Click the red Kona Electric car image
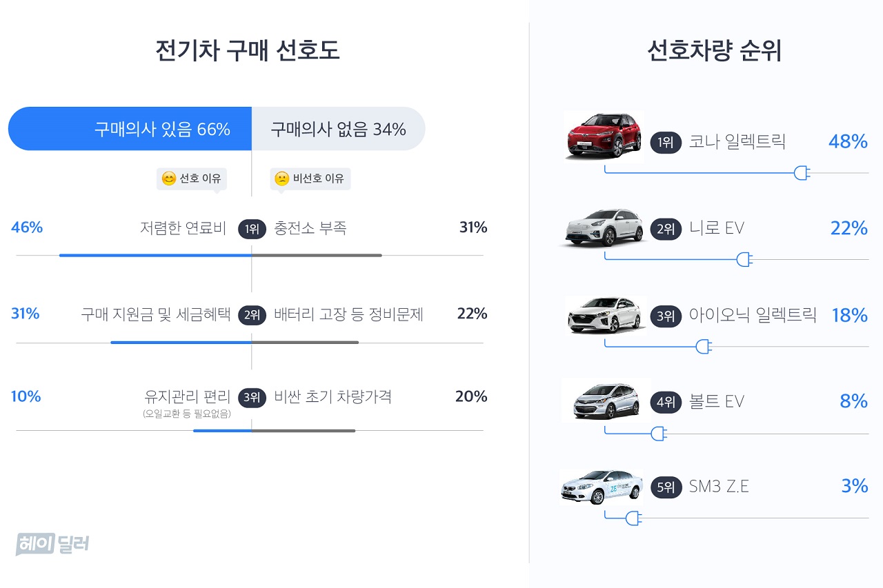883x588 pixels. [604, 136]
